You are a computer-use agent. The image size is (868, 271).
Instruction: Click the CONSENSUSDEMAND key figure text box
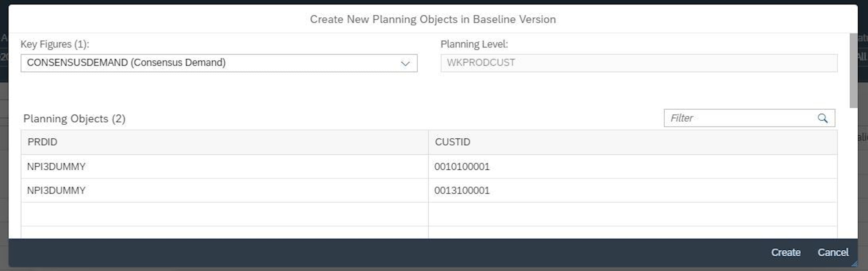coord(209,63)
